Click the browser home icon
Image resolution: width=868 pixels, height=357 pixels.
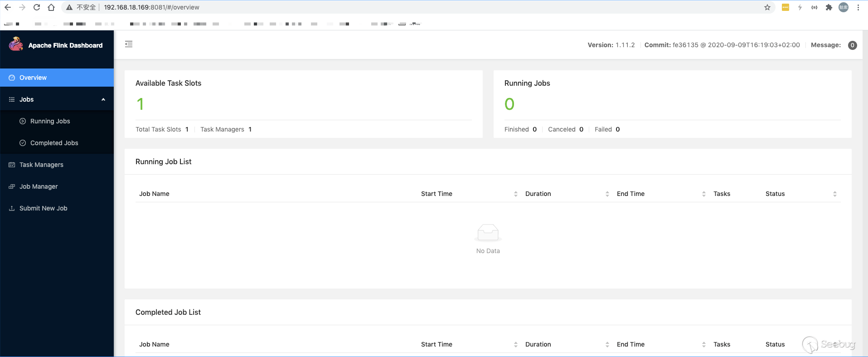tap(51, 7)
